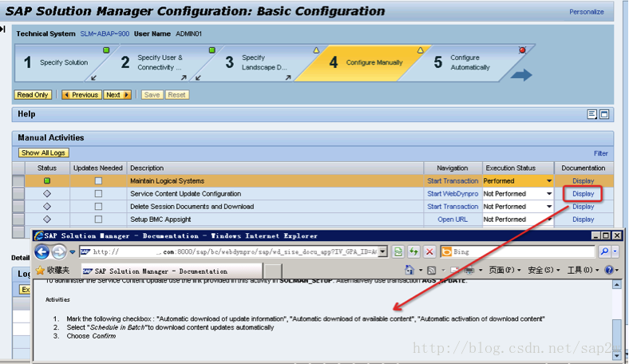This screenshot has height=364, width=629.
Task: Click scroll-up arrow of documentation scrollbar
Action: pyautogui.click(x=616, y=284)
